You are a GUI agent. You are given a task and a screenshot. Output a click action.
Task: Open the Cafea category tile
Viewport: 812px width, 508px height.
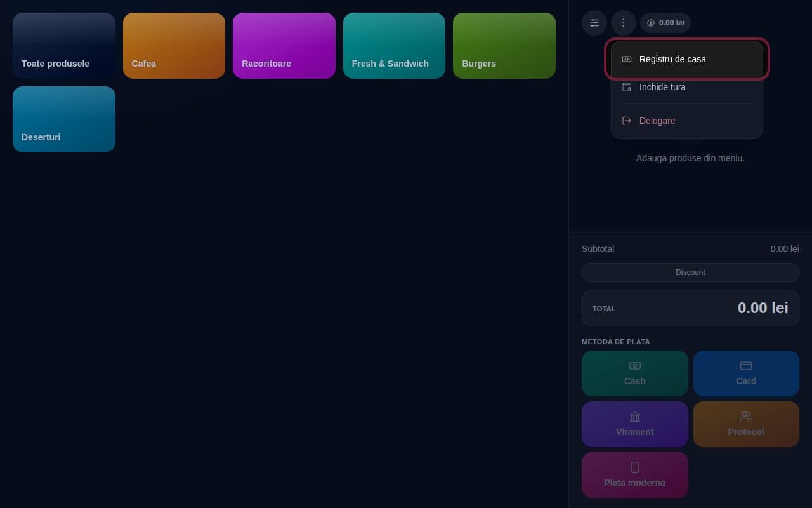click(x=174, y=46)
